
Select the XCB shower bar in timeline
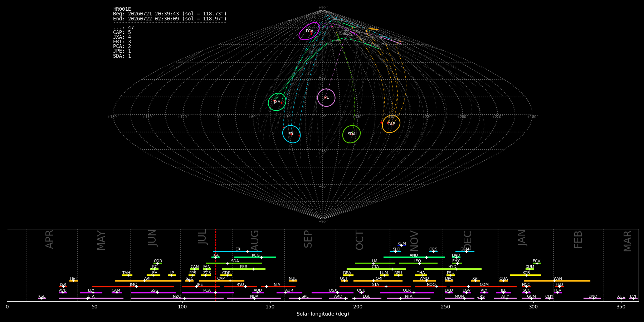(x=525, y=275)
